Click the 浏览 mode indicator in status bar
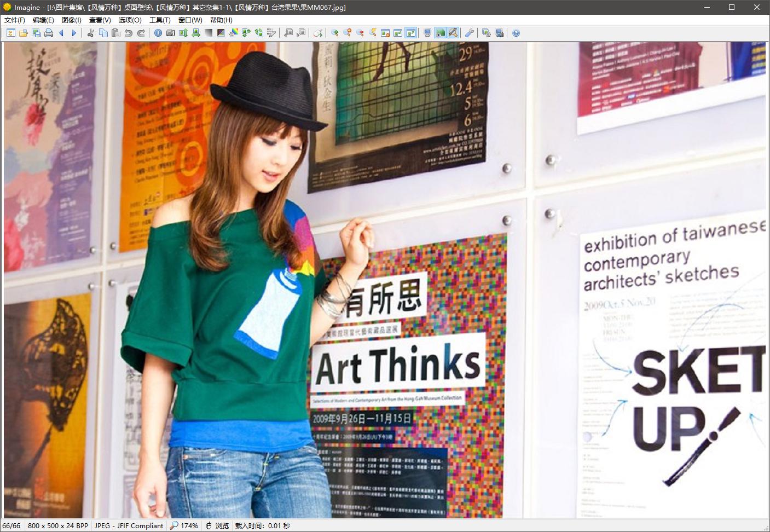 click(218, 526)
